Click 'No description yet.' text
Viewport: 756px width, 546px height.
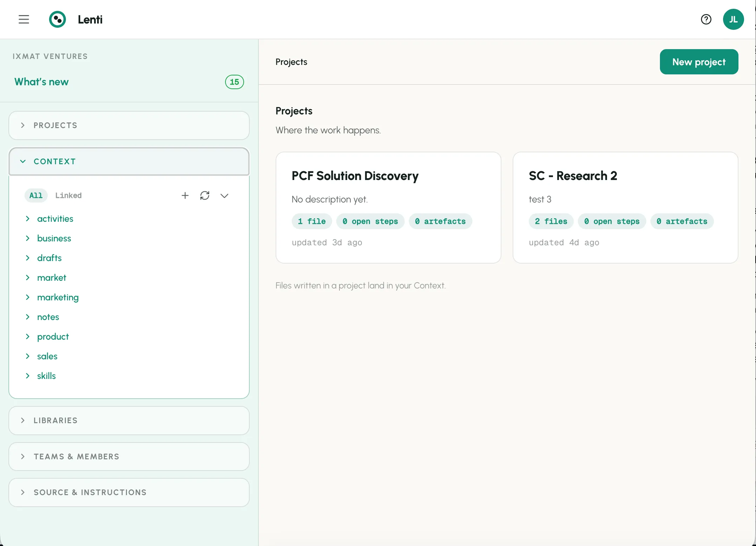point(330,199)
